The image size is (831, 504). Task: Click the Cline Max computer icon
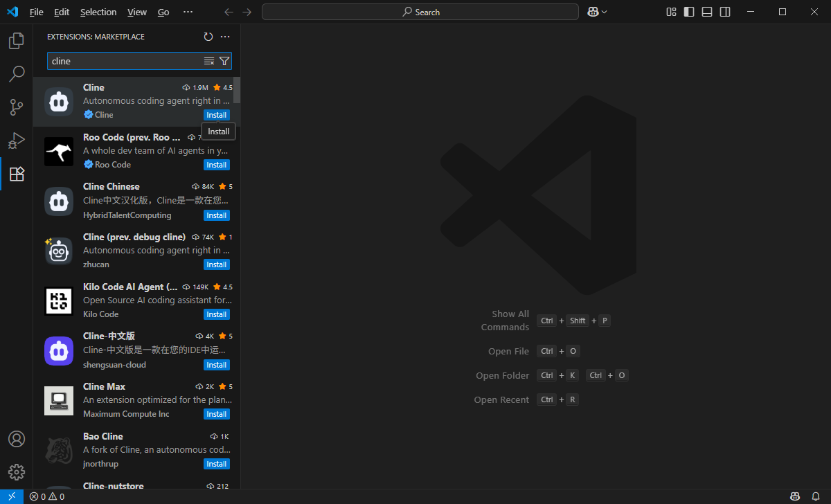tap(59, 401)
